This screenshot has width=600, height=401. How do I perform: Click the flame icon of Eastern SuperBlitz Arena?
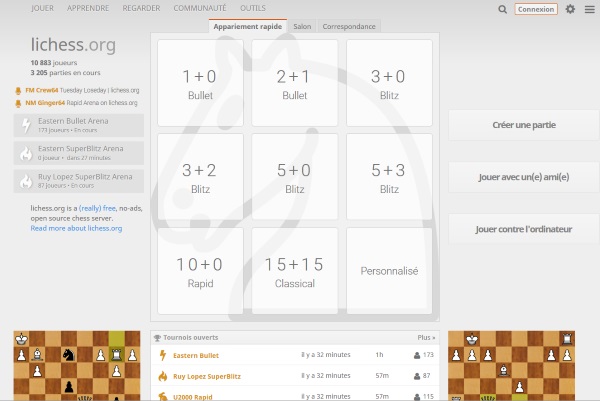(26, 153)
